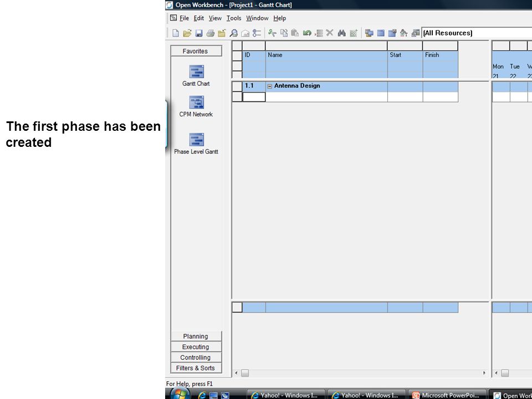Click the Name column header
This screenshot has width=532, height=399.
pyautogui.click(x=326, y=55)
